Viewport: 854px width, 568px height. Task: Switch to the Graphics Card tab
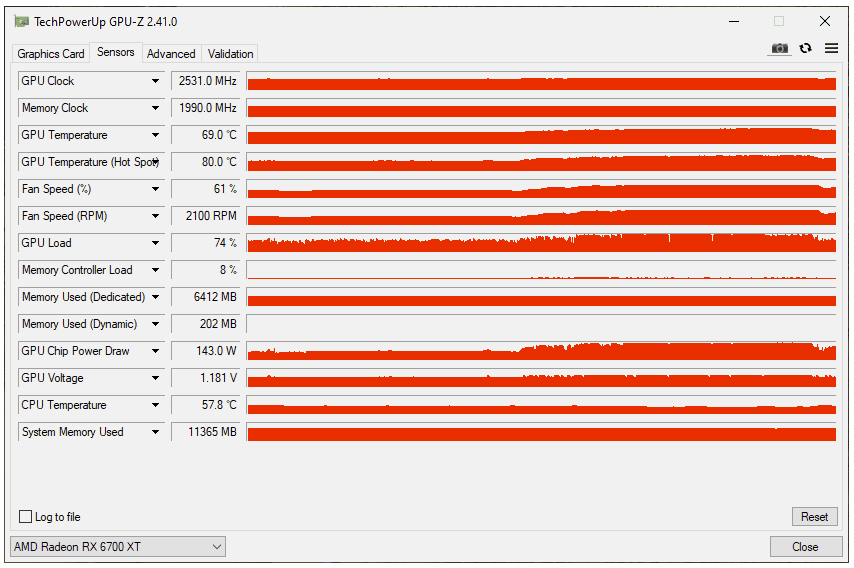coord(51,54)
